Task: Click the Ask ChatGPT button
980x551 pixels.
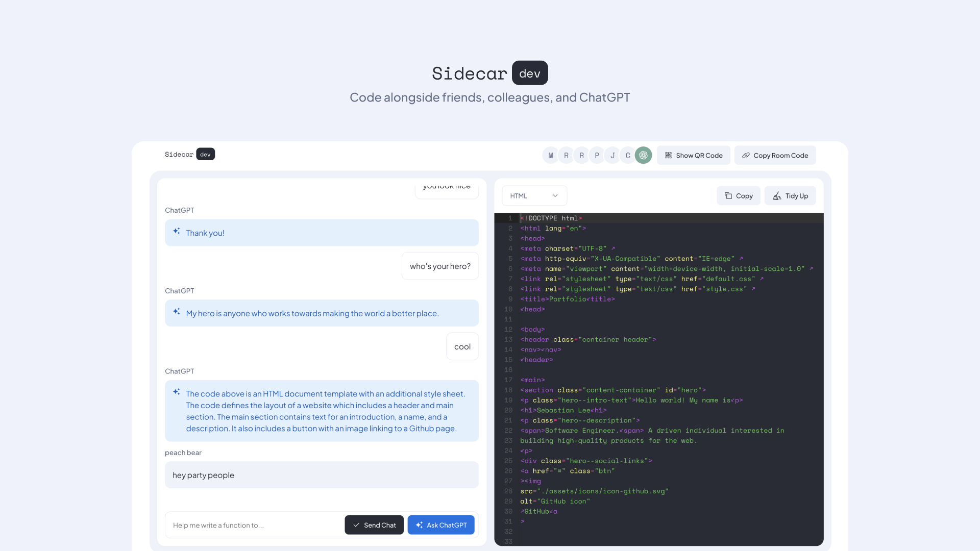Action: [441, 525]
